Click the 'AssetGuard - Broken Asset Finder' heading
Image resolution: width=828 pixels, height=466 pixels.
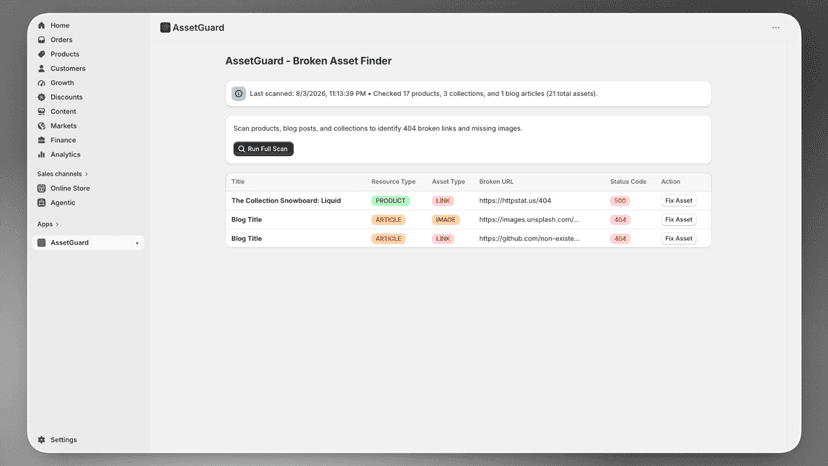308,61
